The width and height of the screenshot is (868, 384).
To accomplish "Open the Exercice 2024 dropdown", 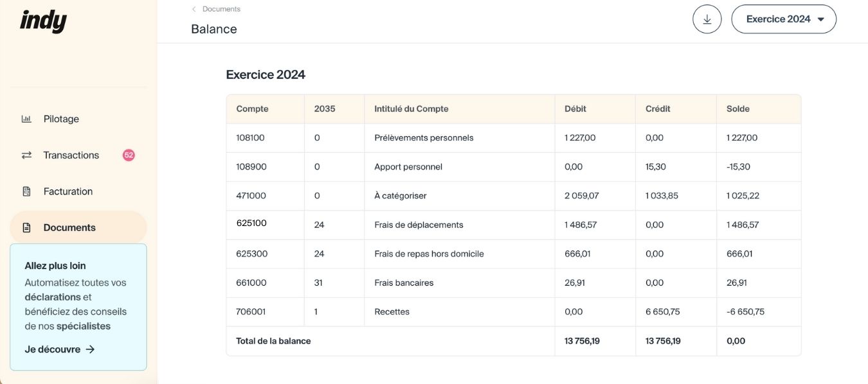I will click(x=783, y=19).
